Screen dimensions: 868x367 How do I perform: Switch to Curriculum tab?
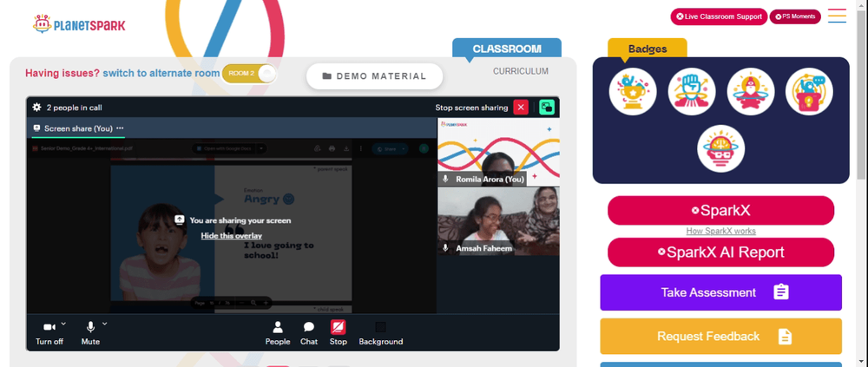coord(521,71)
